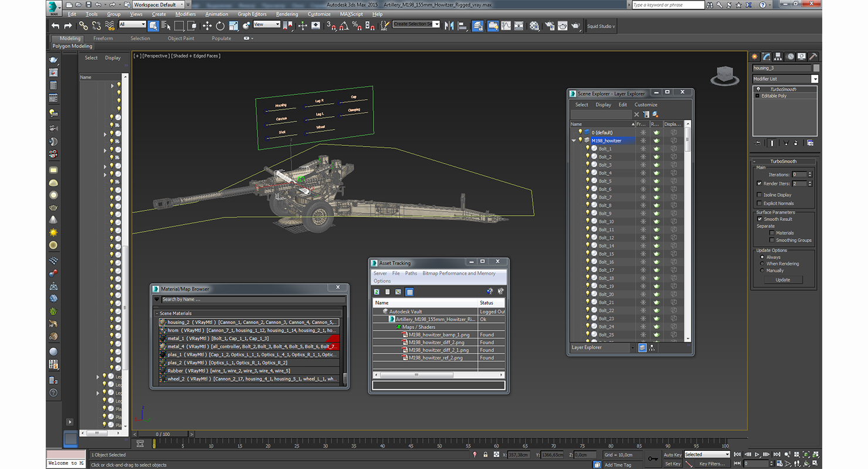The height and width of the screenshot is (469, 868).
Task: Toggle Percent Snap in toolbar
Action: click(357, 26)
